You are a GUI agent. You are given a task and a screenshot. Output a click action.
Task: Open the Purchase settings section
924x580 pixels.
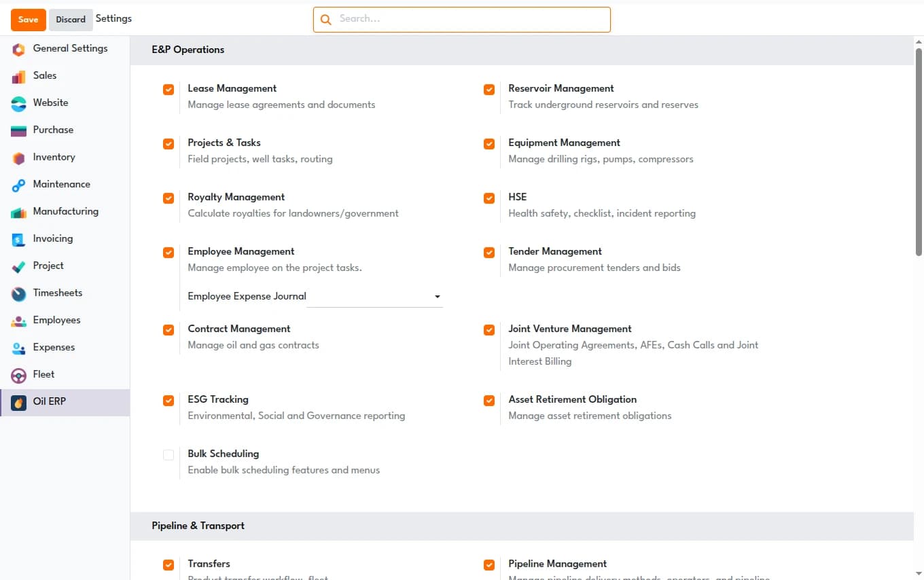65,130
